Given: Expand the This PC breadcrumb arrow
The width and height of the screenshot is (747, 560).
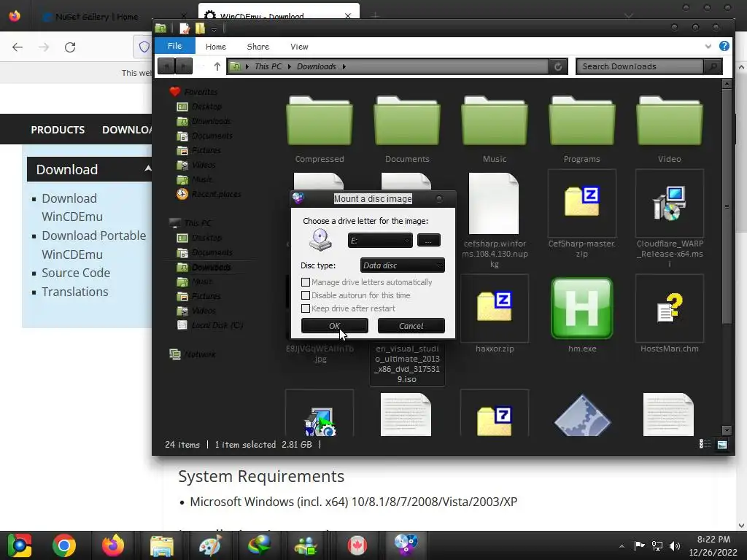Looking at the screenshot, I should 289,66.
